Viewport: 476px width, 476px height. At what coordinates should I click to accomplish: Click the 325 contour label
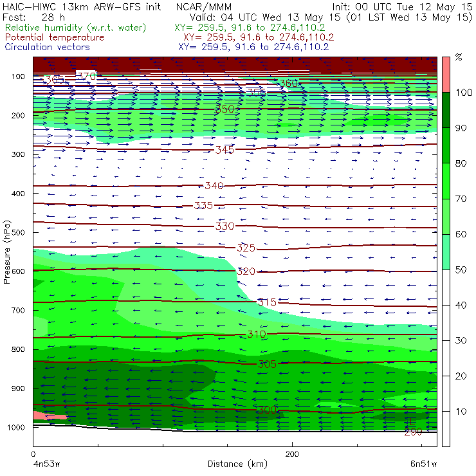[246, 248]
